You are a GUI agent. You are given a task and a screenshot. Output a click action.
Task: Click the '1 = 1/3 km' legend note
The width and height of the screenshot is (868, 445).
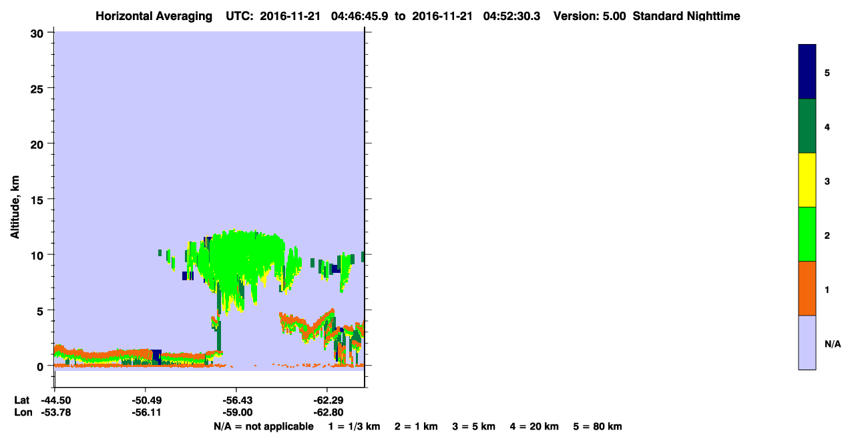354,426
